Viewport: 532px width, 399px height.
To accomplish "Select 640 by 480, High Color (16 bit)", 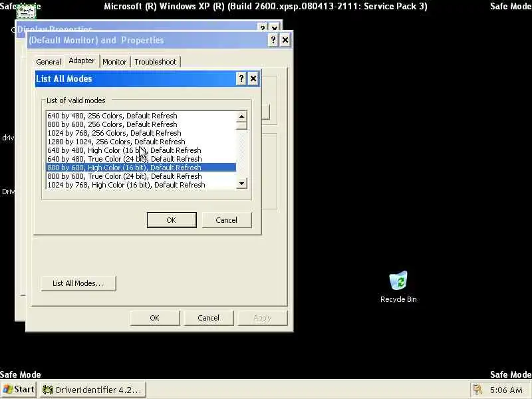I will [141, 150].
